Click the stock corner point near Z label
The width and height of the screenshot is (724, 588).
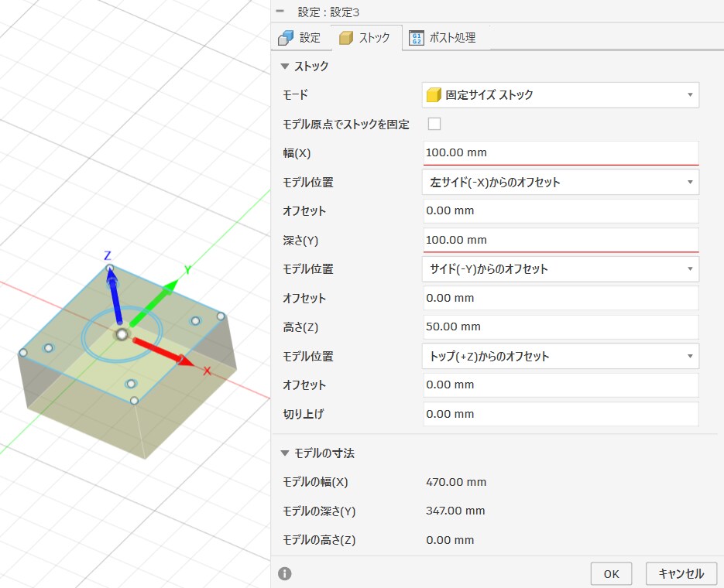click(x=109, y=268)
